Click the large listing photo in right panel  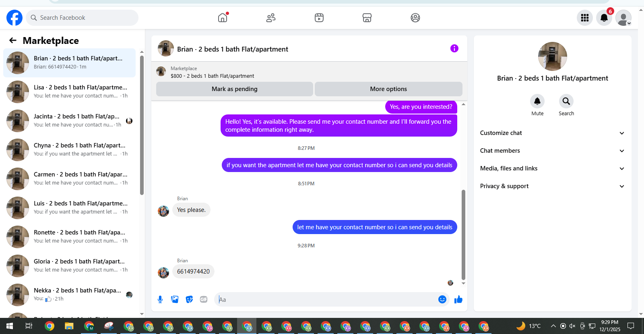click(553, 56)
